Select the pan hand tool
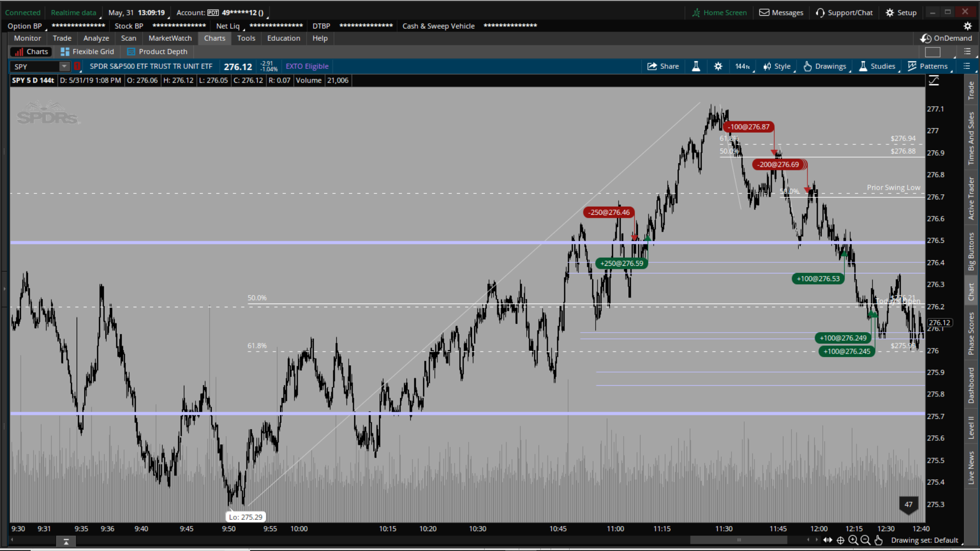The image size is (980, 551). pyautogui.click(x=878, y=540)
